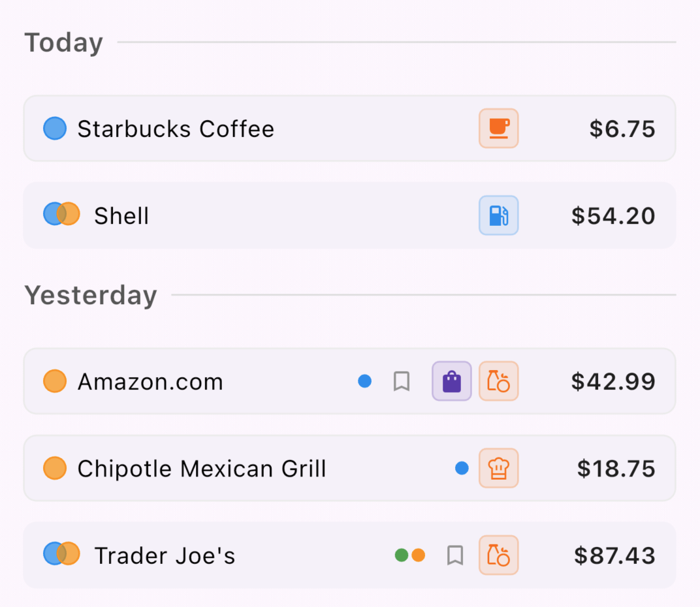700x607 pixels.
Task: Select the chef hat icon for Chipotle Mexican Grill
Action: pos(498,468)
